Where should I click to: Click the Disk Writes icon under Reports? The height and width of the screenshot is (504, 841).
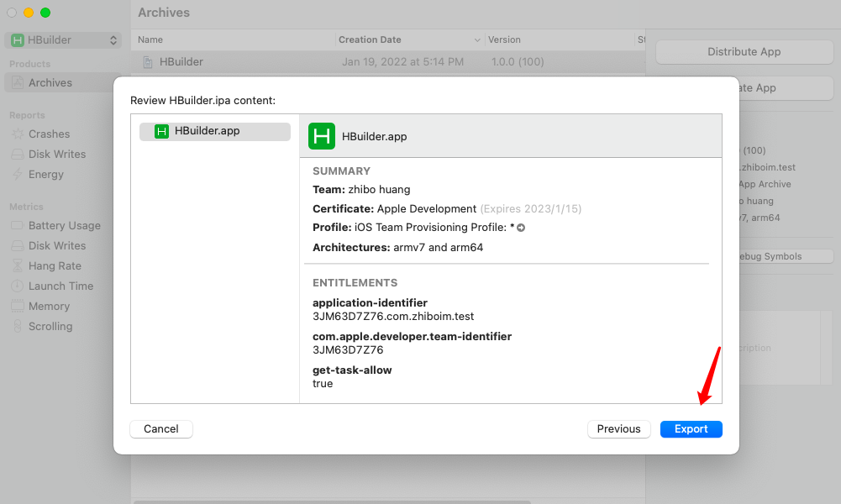coord(18,155)
